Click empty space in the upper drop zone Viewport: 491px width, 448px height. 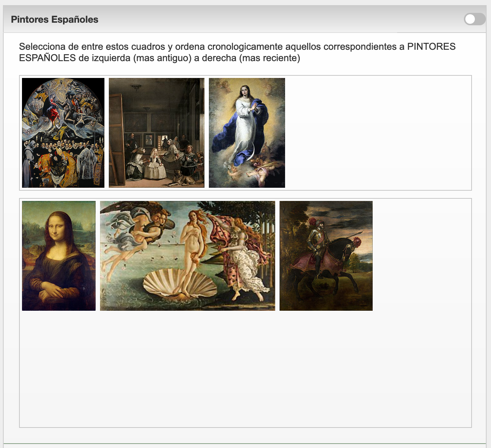(377, 132)
